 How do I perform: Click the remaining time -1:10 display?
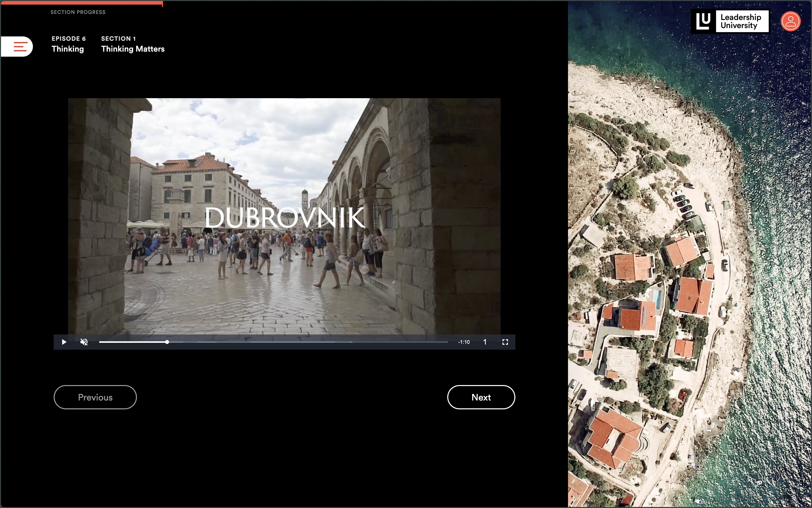click(464, 342)
